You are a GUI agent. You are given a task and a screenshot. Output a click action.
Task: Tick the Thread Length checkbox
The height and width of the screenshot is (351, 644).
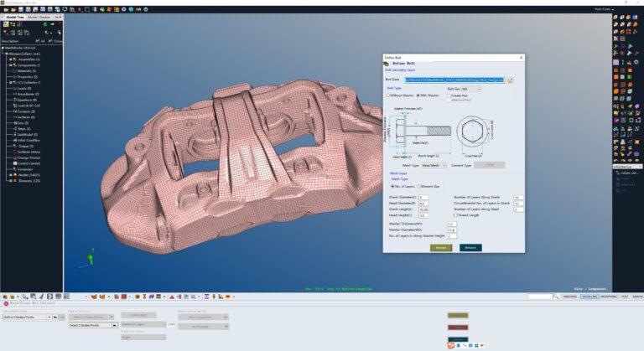coord(455,215)
